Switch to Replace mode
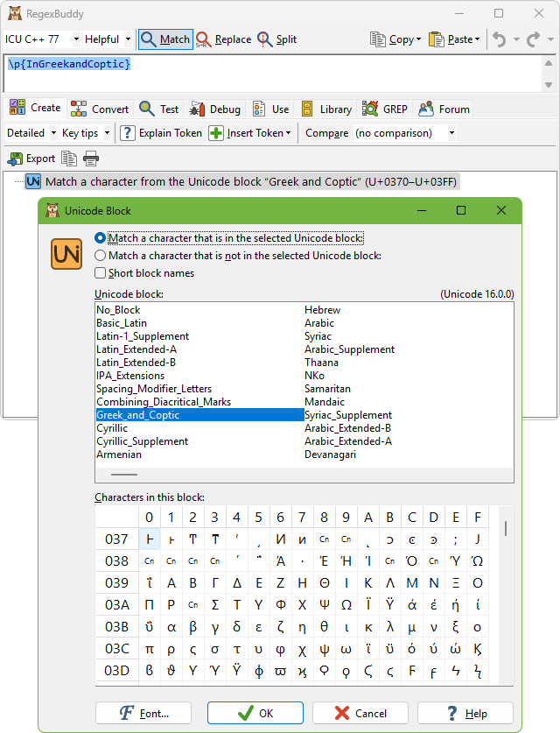560x733 pixels. (x=224, y=39)
